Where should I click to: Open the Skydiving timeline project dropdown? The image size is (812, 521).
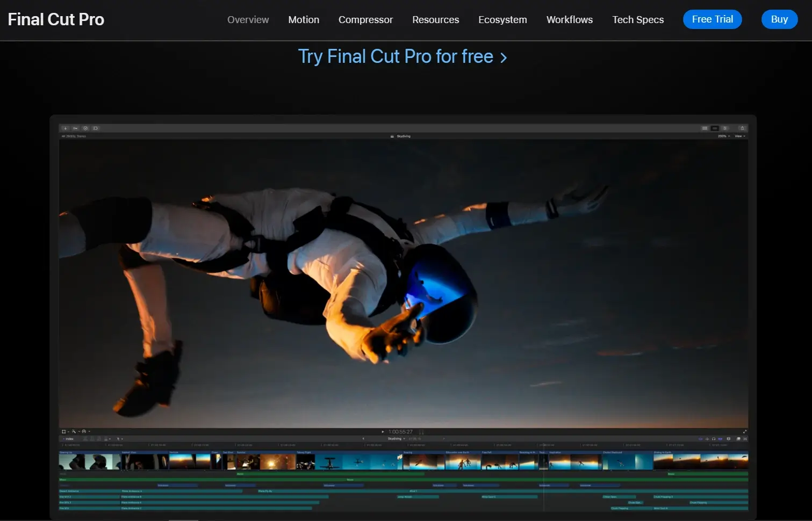pyautogui.click(x=397, y=439)
